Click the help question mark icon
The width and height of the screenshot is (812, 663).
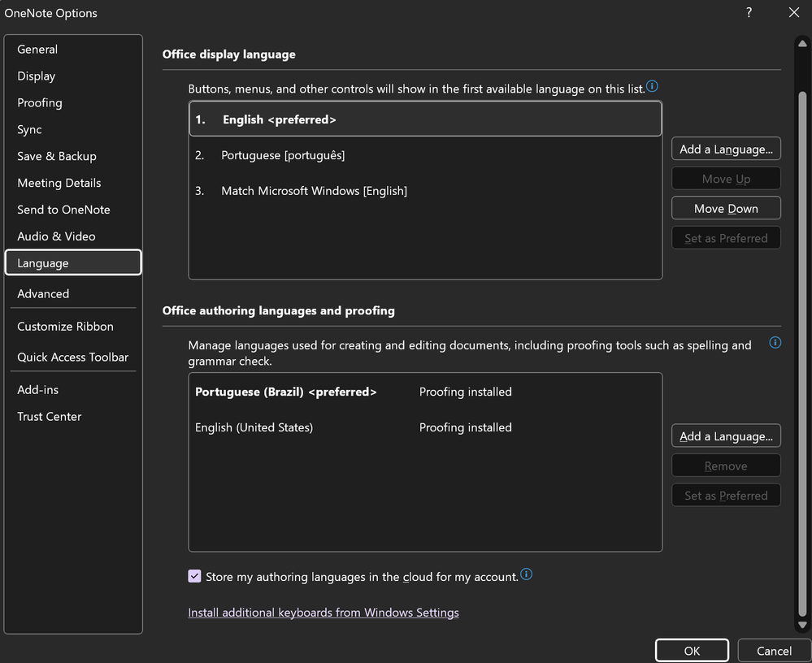coord(749,12)
